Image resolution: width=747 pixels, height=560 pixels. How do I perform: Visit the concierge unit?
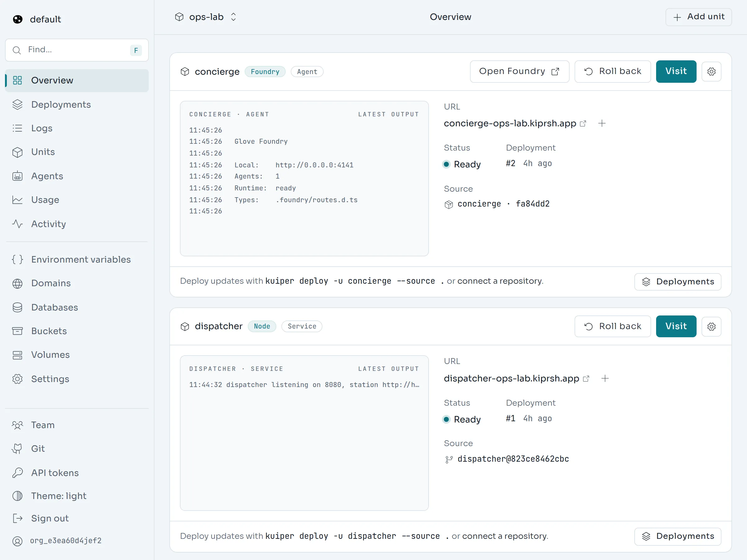pyautogui.click(x=676, y=72)
